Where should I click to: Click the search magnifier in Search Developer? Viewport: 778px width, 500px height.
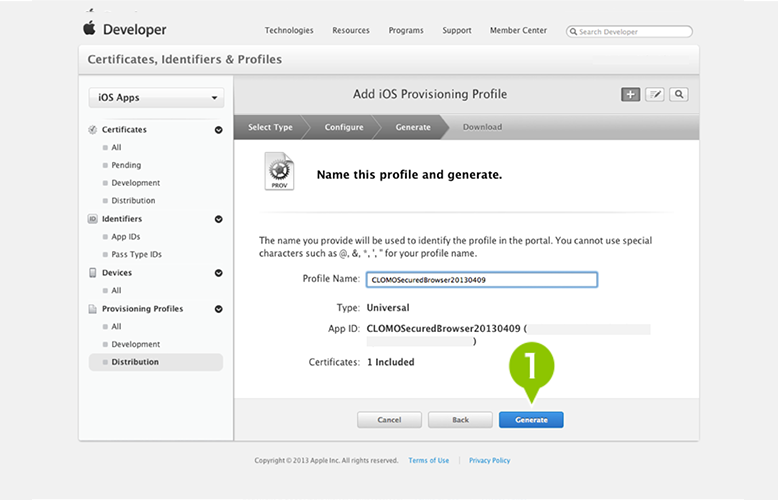pos(573,32)
